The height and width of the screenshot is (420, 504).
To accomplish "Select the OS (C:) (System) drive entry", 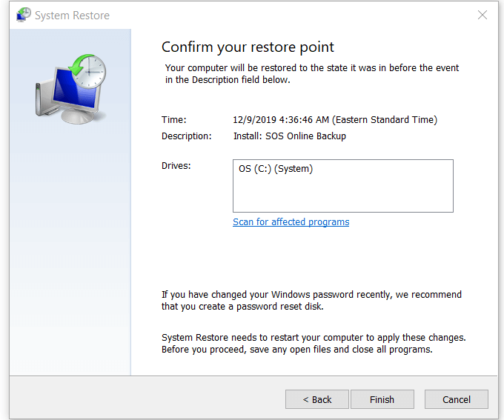I will [276, 169].
